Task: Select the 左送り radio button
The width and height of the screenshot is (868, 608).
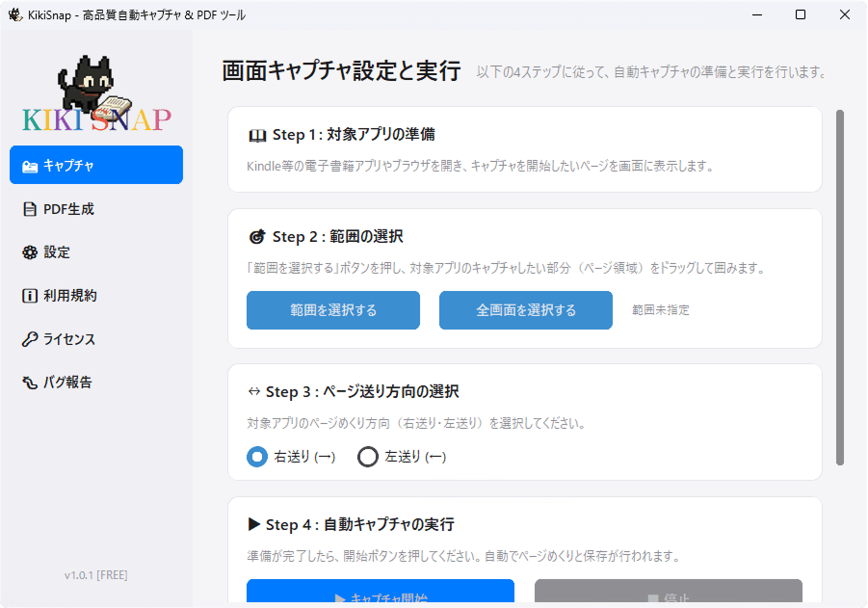Action: click(x=368, y=457)
